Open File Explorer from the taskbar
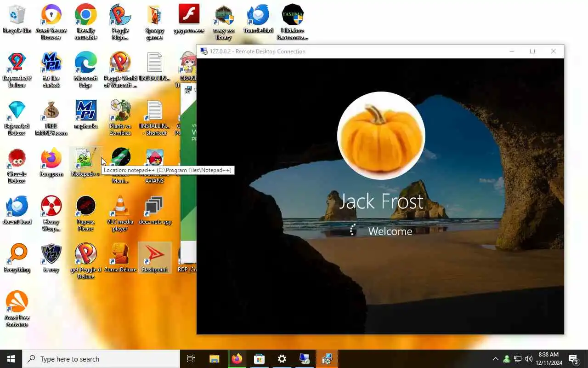 click(214, 359)
